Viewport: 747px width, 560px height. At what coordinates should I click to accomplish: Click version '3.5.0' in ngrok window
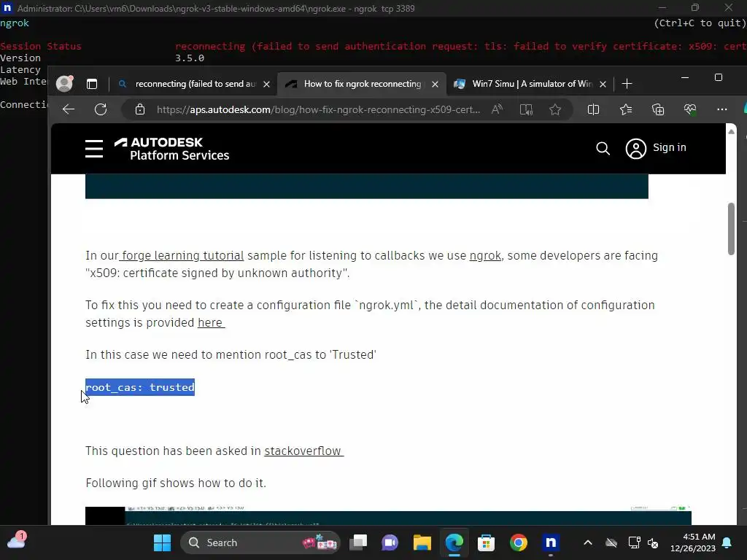[x=190, y=58]
